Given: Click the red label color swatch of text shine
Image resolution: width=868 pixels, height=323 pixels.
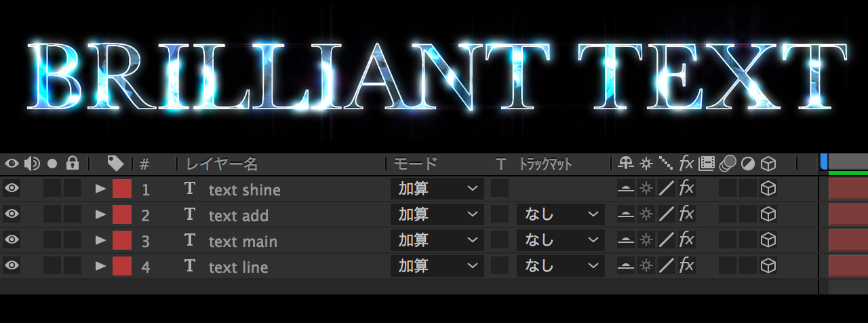Looking at the screenshot, I should [121, 189].
